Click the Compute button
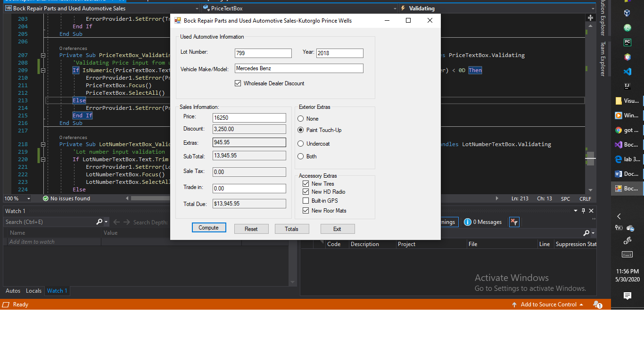Image resolution: width=644 pixels, height=362 pixels. [x=209, y=228]
